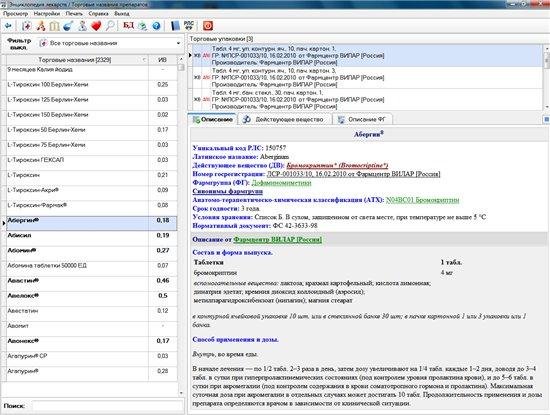
Task: Click the red heart toolbar icon
Action: 96,26
